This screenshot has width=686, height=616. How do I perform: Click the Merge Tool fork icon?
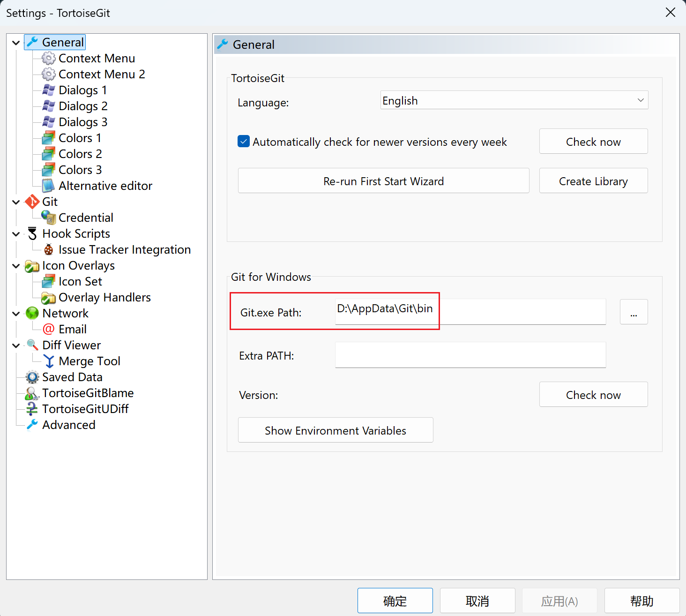coord(49,361)
